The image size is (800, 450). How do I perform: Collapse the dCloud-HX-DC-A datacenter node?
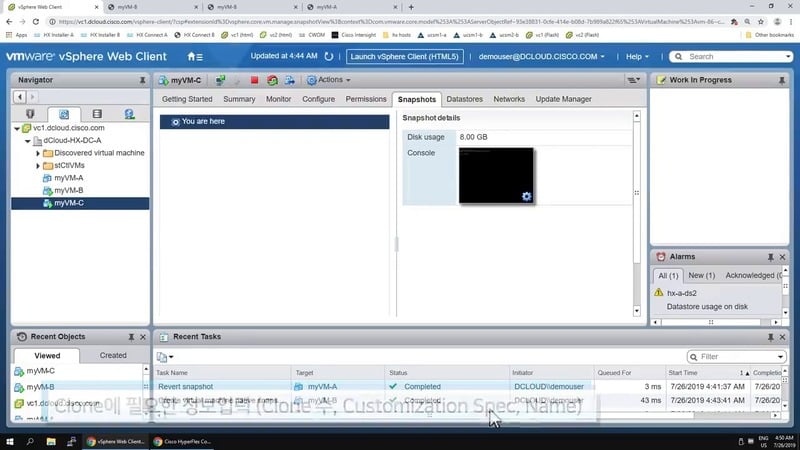[x=28, y=141]
